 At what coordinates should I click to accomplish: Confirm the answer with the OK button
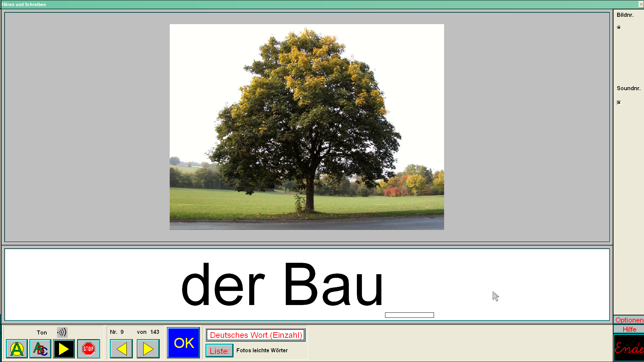[183, 342]
